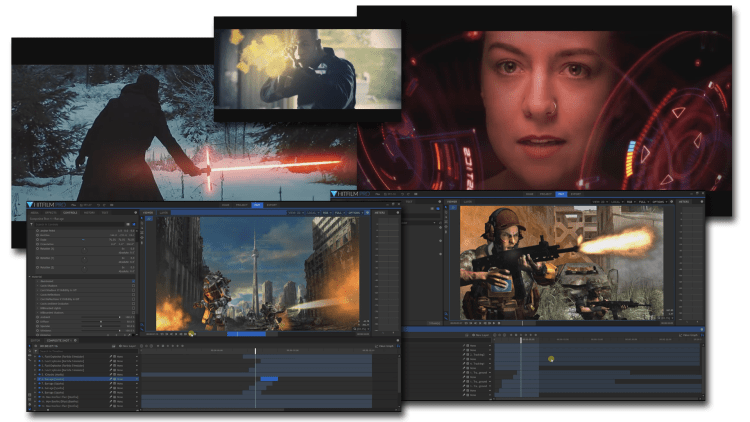Open FULL quality dropdown in left window viewer

coord(339,212)
